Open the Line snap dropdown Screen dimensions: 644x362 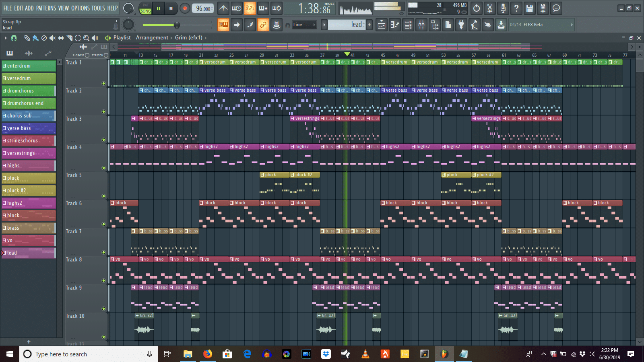point(304,25)
